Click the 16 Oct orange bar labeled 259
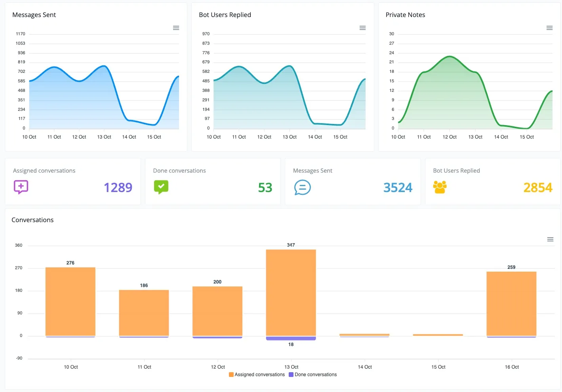562x392 pixels. (x=511, y=304)
